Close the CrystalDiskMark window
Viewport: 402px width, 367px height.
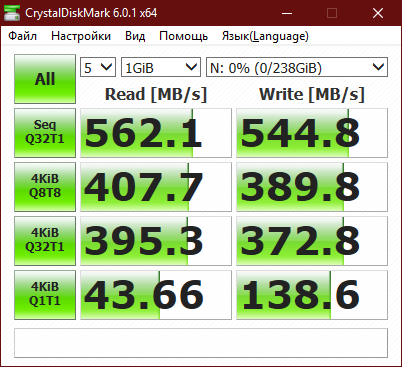pos(378,13)
